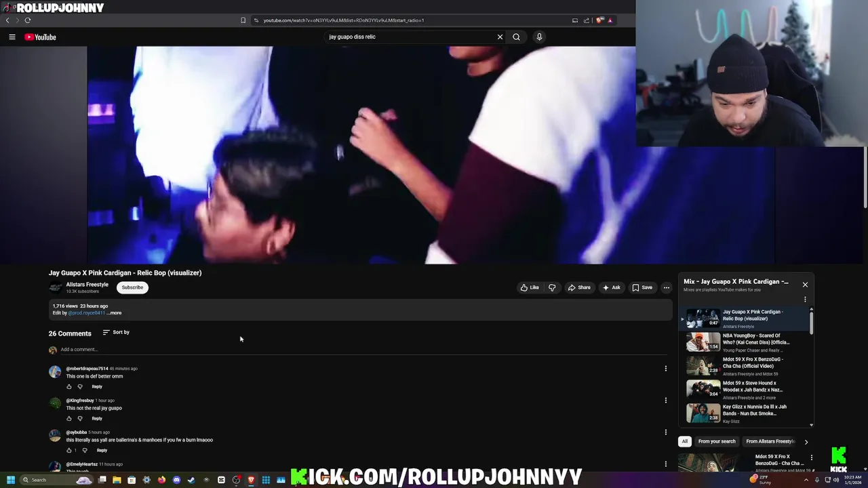This screenshot has height=488, width=868.
Task: Click the YouTube address bar URL
Action: 344,20
